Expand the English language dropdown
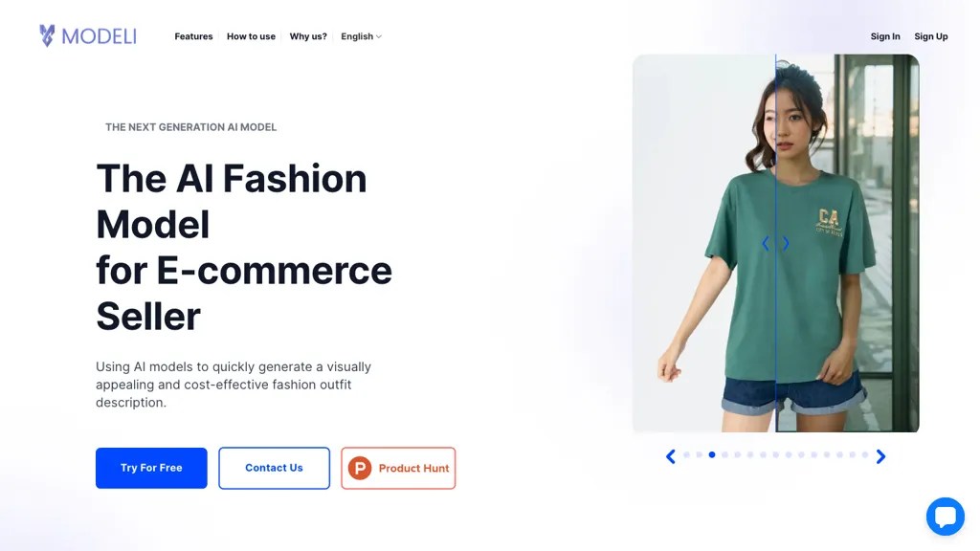 pos(361,36)
